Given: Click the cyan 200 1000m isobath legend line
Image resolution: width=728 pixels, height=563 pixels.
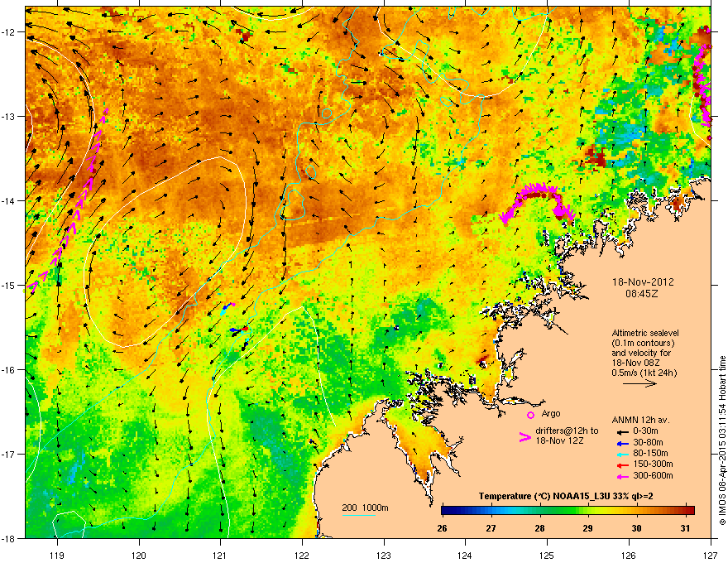Looking at the screenshot, I should tap(358, 515).
